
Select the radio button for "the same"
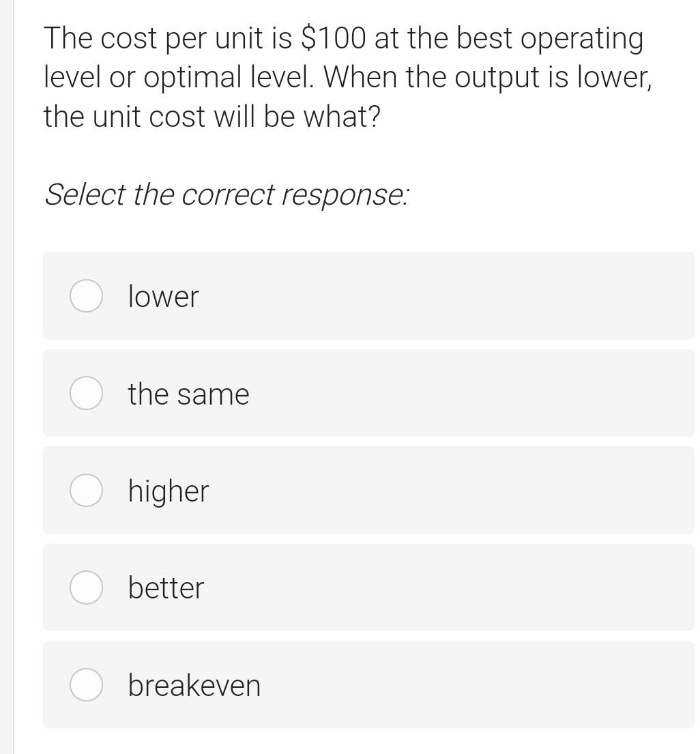(86, 393)
